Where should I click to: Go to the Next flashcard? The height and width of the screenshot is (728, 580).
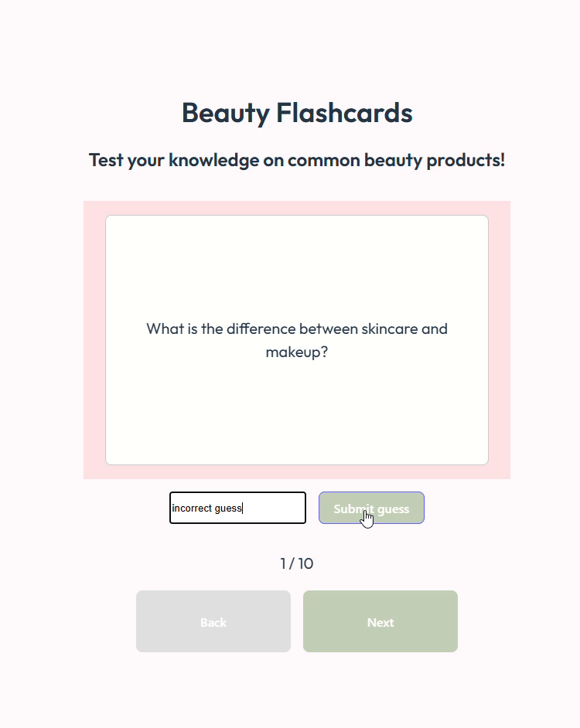[380, 621]
